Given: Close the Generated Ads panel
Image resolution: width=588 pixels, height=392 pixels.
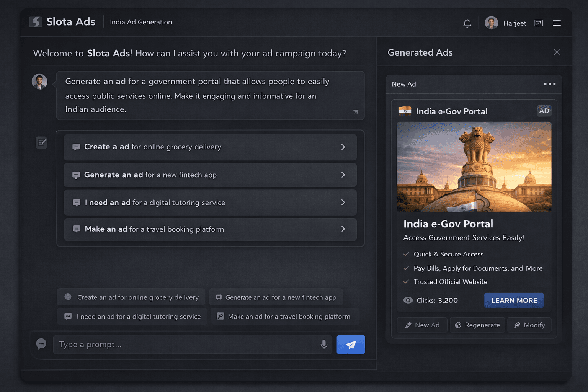Looking at the screenshot, I should click(557, 52).
